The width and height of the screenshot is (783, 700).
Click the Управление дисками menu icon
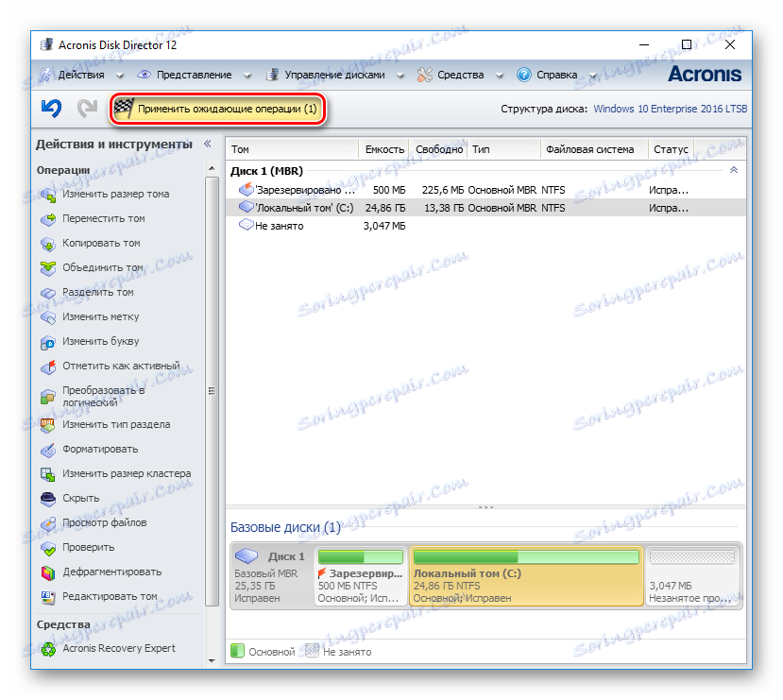click(272, 75)
